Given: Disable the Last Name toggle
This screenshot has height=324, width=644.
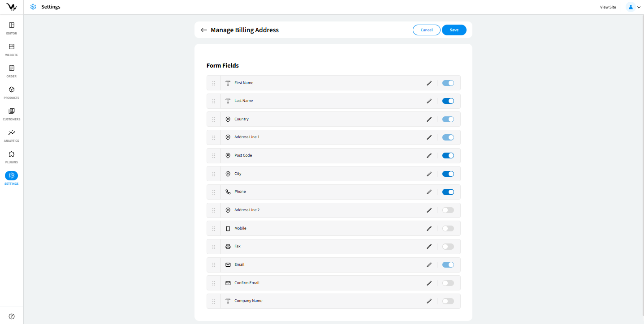Looking at the screenshot, I should tap(448, 101).
